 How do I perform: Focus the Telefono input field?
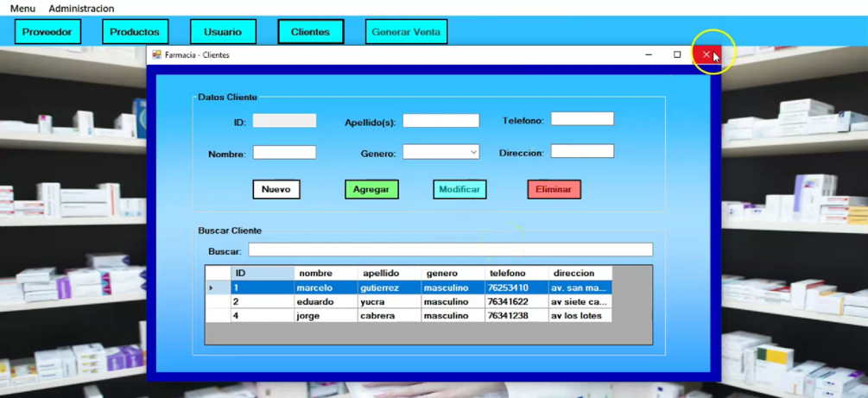(582, 118)
